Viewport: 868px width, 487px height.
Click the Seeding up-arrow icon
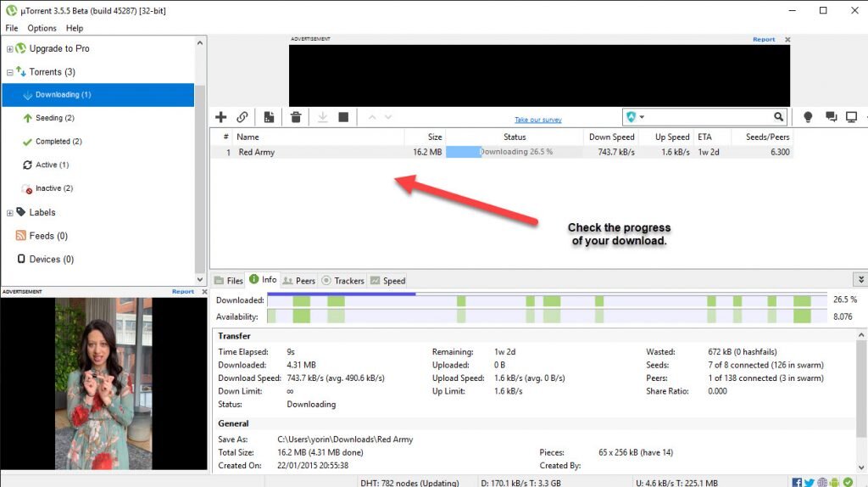click(x=27, y=118)
